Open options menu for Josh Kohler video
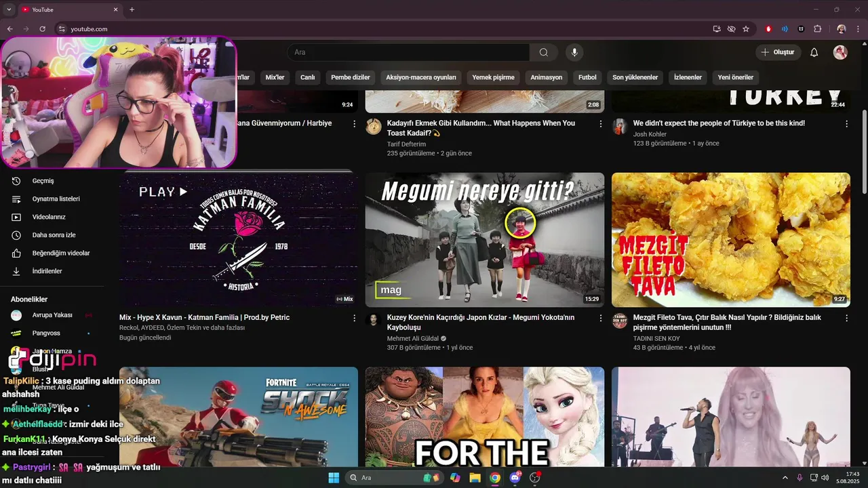 point(846,124)
